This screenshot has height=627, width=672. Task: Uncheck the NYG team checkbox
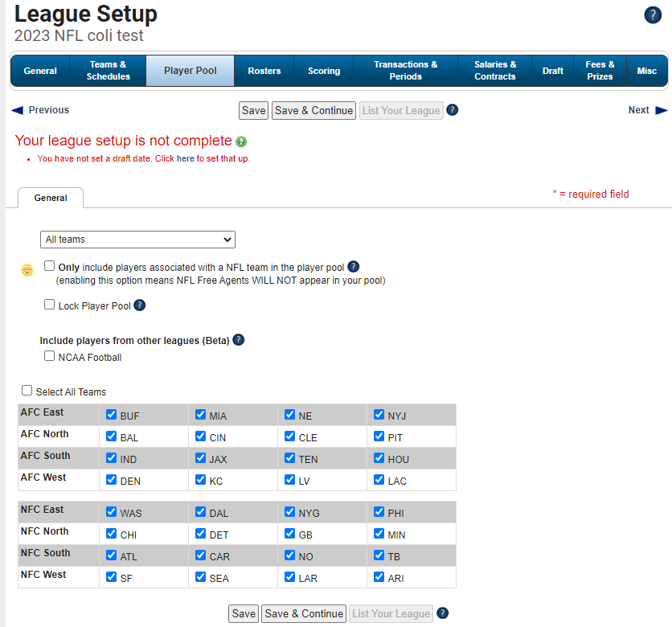(289, 512)
